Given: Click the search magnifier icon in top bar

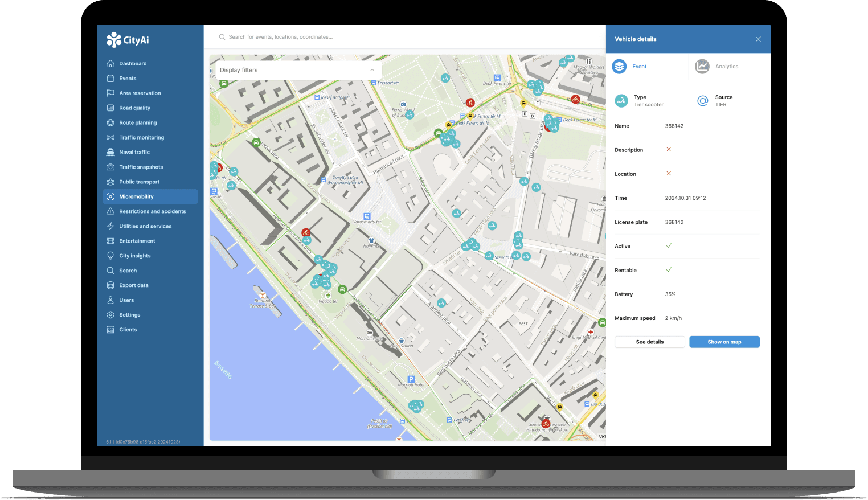Looking at the screenshot, I should [222, 37].
